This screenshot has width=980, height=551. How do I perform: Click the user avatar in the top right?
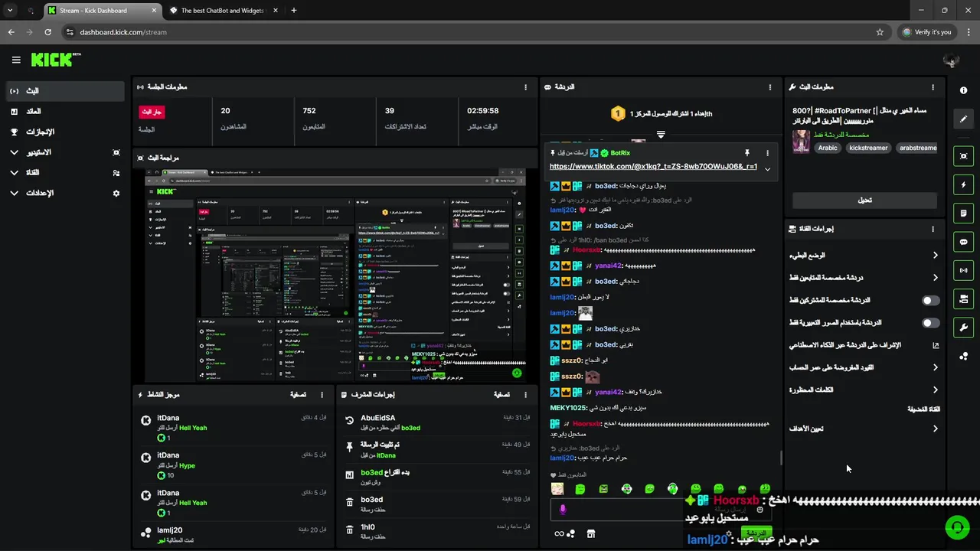952,60
